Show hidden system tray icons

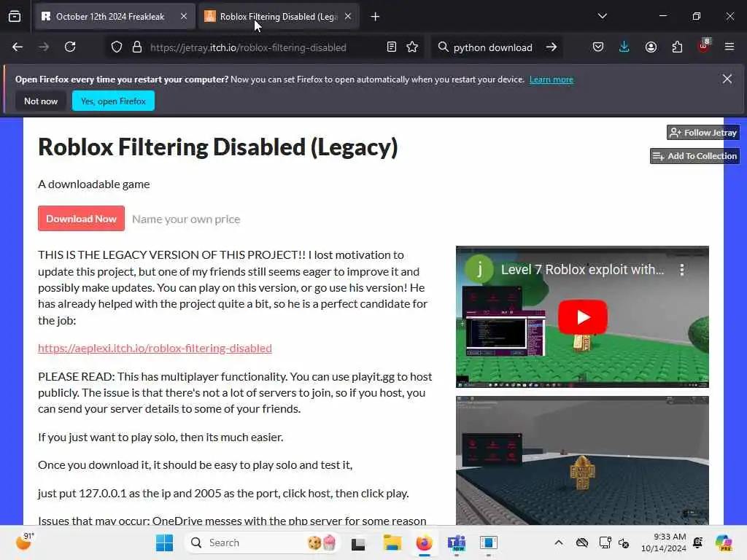coord(558,542)
